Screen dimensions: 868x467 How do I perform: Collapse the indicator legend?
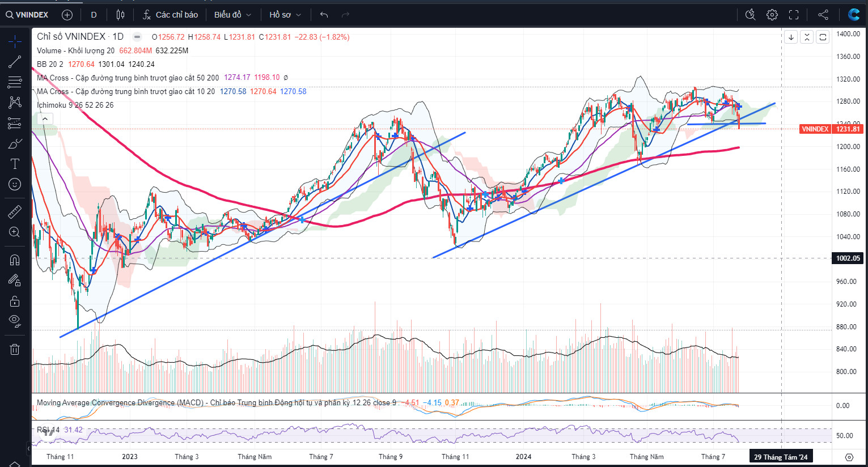coord(45,118)
